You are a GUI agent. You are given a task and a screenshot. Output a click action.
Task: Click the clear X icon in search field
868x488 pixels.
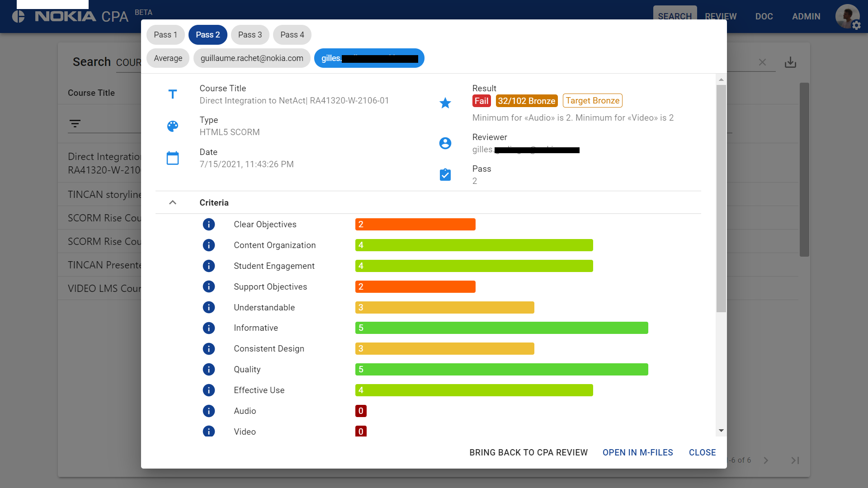coord(762,62)
